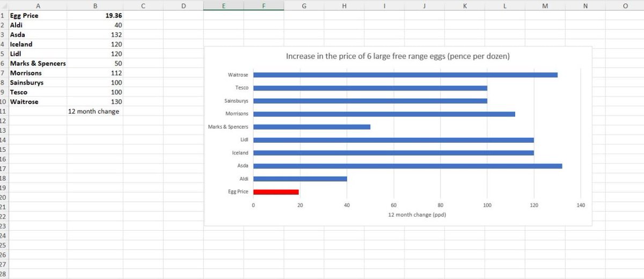Click the '12 month change (ppd)' axis title

pos(416,215)
